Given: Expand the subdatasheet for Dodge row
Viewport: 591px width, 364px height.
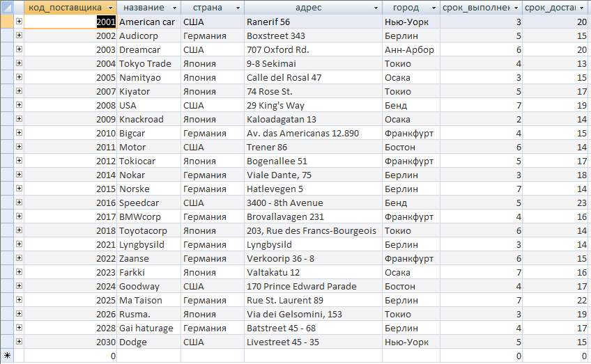Looking at the screenshot, I should point(19,342).
